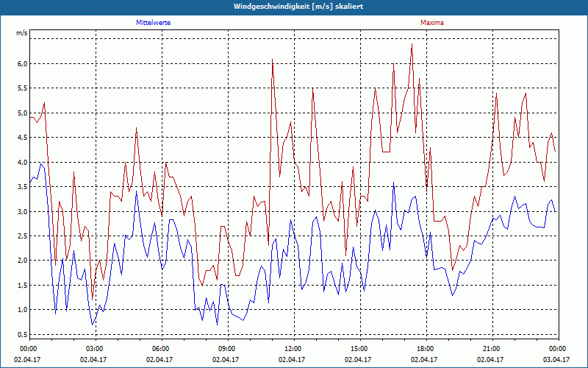
Task: Click the 2,5 y-axis value
Action: 23,236
